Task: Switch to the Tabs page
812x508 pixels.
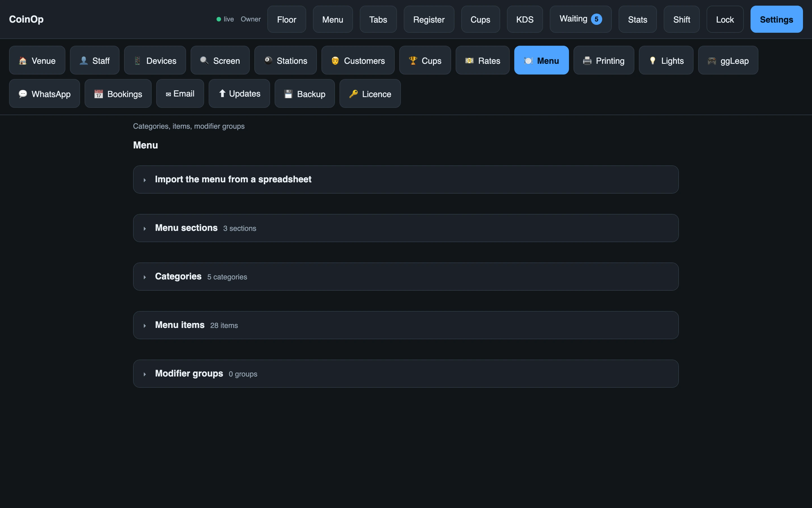Action: point(378,19)
